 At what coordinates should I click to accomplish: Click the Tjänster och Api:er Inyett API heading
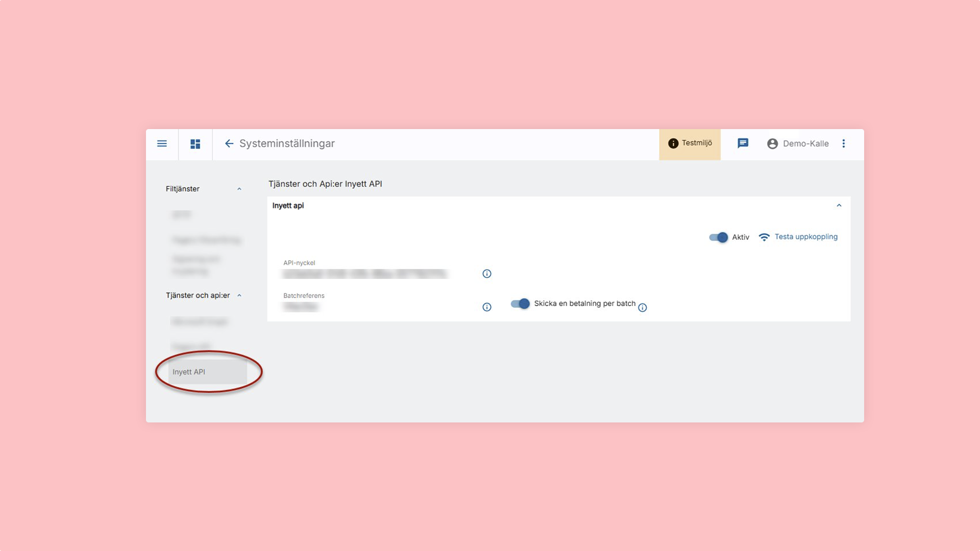[x=325, y=184]
